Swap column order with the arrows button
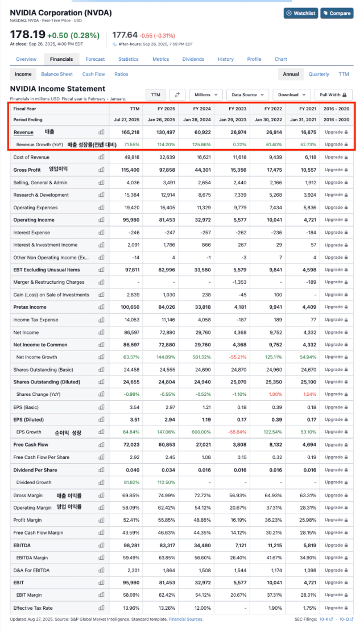 (x=177, y=95)
